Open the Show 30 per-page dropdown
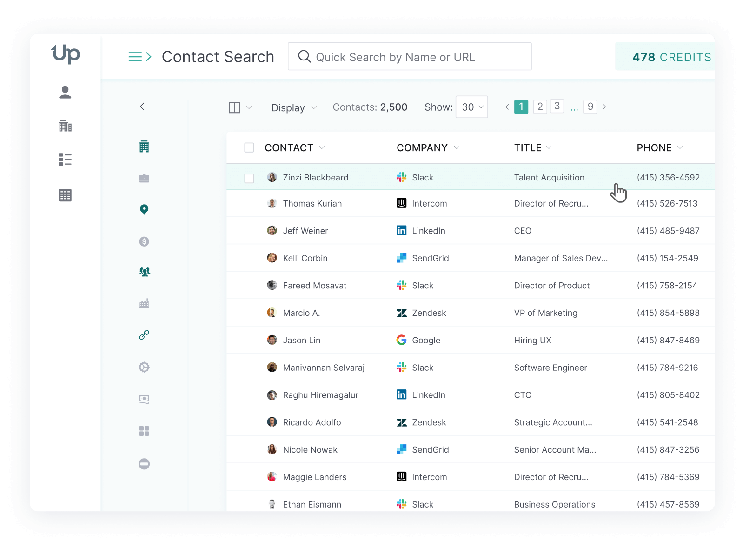Image resolution: width=756 pixels, height=548 pixels. 471,107
